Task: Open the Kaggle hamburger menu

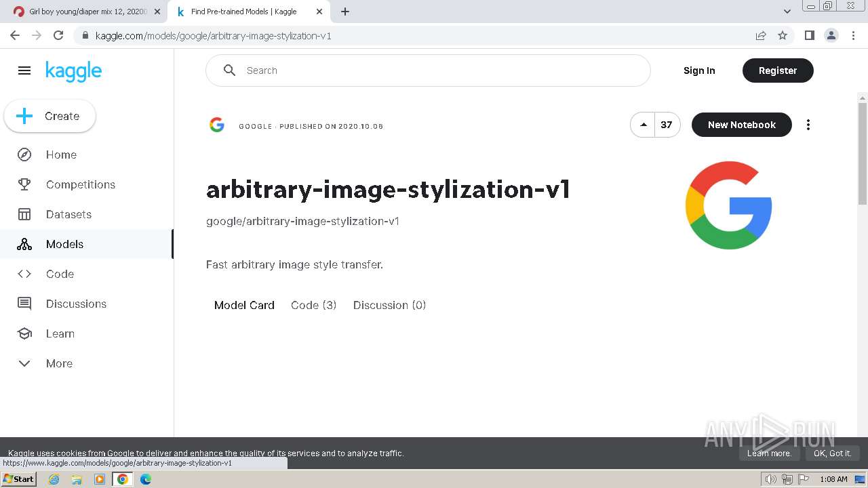Action: pyautogui.click(x=24, y=70)
